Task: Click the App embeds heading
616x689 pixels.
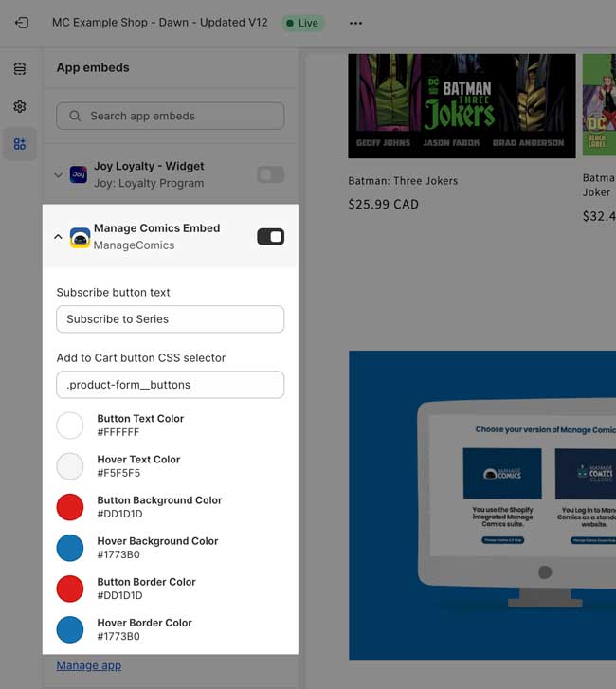Action: (x=93, y=67)
